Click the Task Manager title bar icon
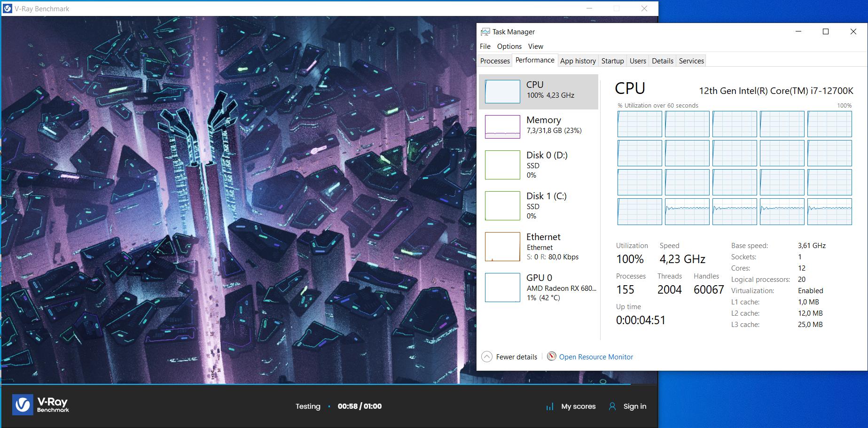The image size is (868, 428). [485, 31]
